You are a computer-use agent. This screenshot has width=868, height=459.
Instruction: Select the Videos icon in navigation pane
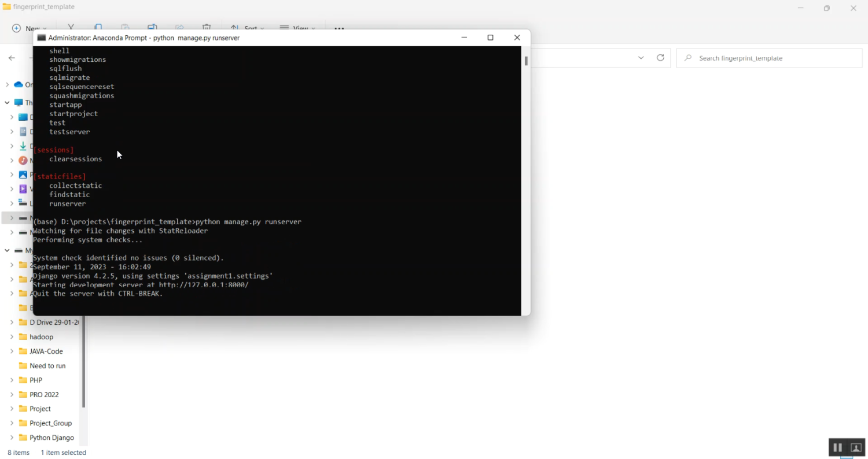[23, 189]
